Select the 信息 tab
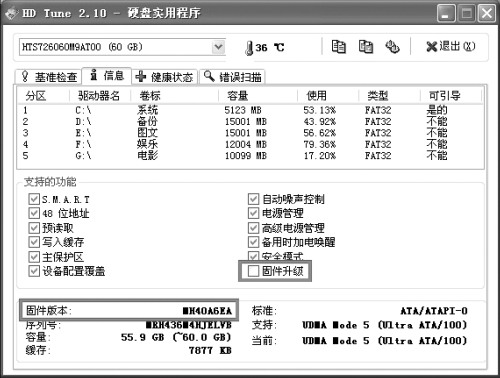This screenshot has width=500, height=378. click(107, 76)
